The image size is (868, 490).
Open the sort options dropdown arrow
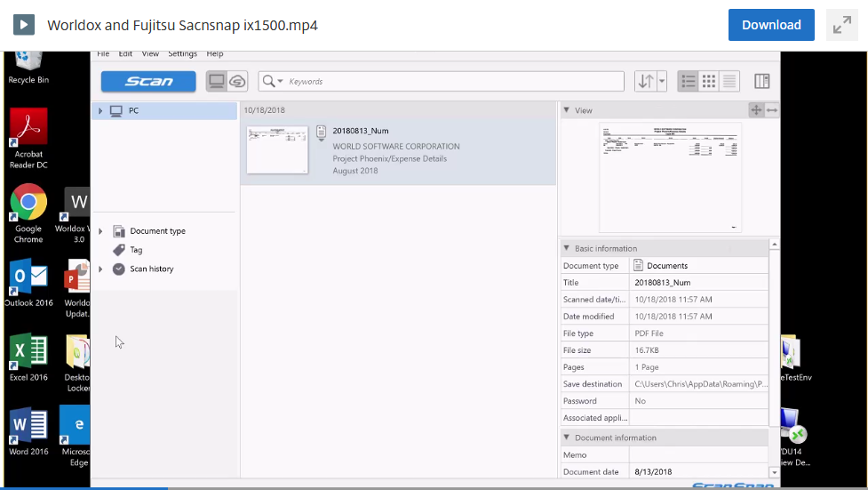(x=662, y=82)
